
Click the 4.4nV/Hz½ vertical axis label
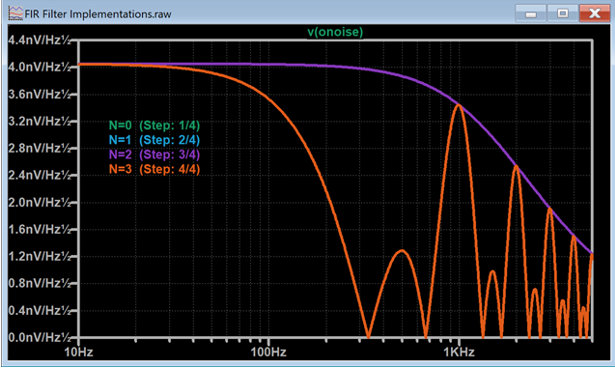tap(39, 40)
